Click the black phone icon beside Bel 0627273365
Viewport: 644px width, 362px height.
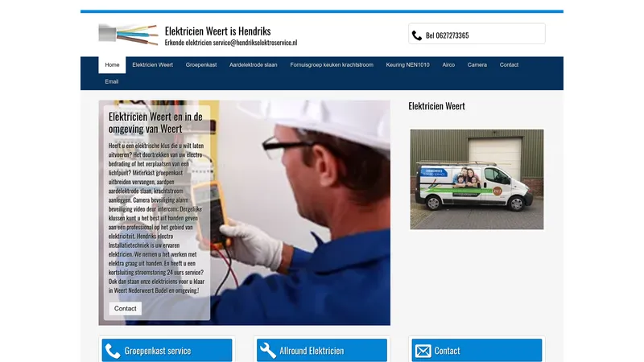tap(416, 35)
